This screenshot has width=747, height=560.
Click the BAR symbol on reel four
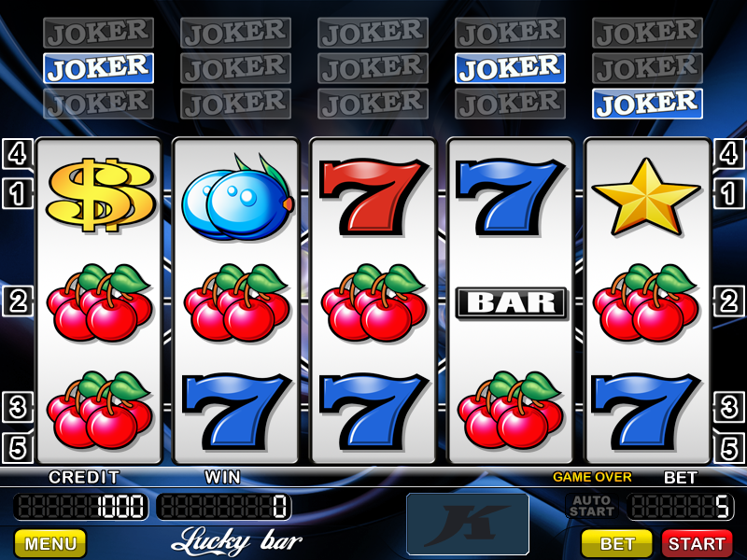click(x=512, y=302)
